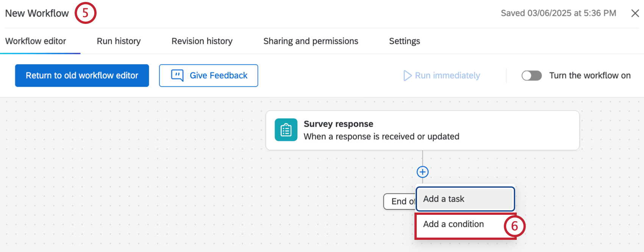This screenshot has height=252, width=644.
Task: Click the End of workflow box
Action: 400,202
